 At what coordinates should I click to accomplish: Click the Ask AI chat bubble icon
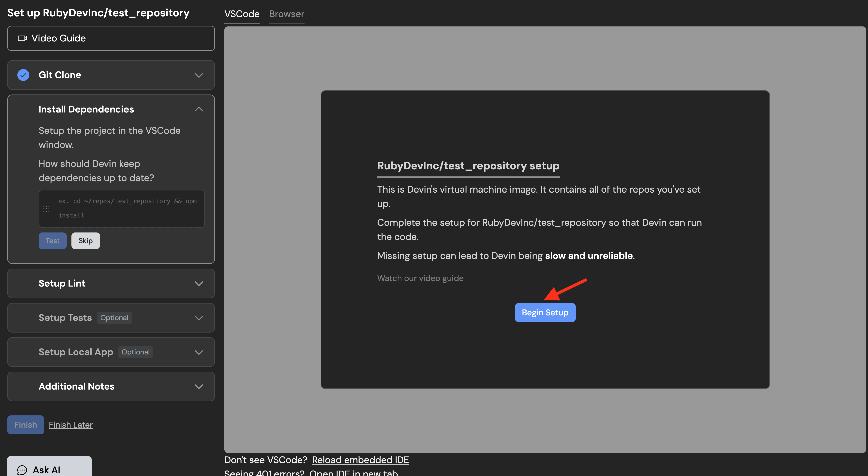(x=22, y=470)
